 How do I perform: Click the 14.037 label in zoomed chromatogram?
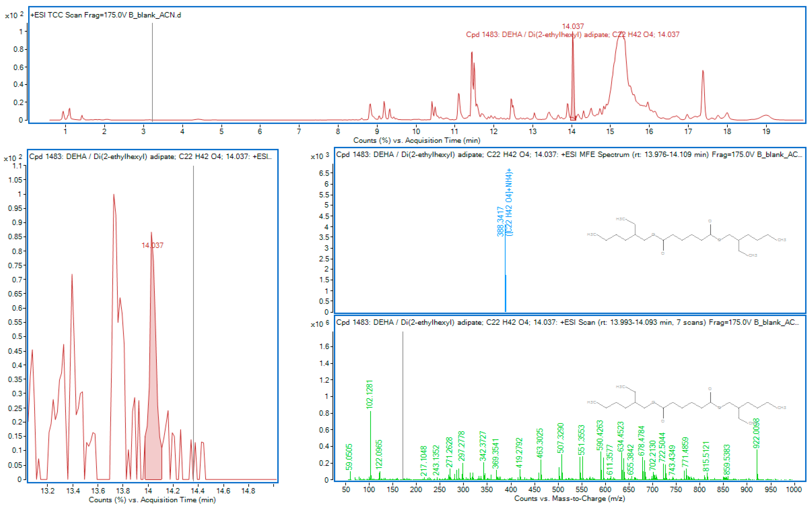click(152, 245)
